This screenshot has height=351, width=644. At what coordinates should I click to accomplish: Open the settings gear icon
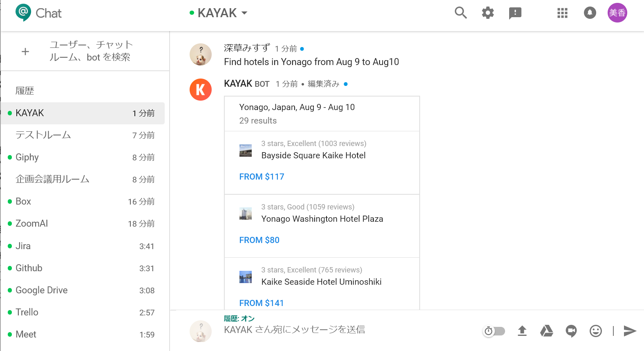click(x=487, y=13)
